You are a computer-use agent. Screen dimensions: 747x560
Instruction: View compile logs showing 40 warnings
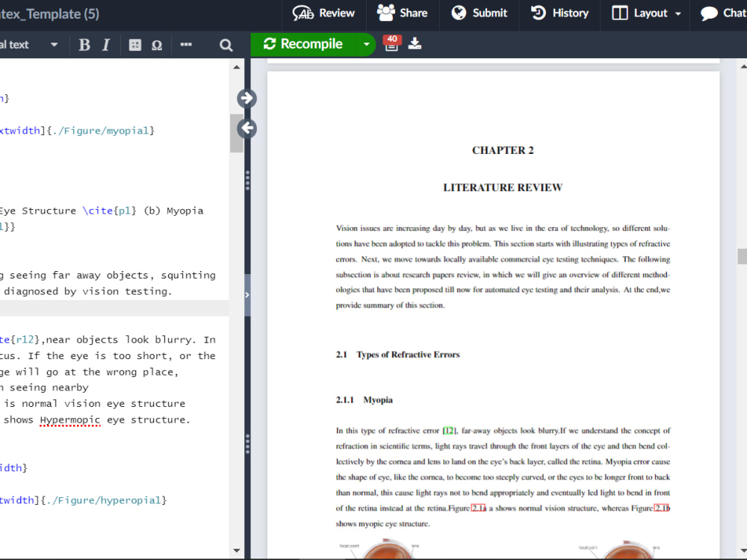(390, 44)
